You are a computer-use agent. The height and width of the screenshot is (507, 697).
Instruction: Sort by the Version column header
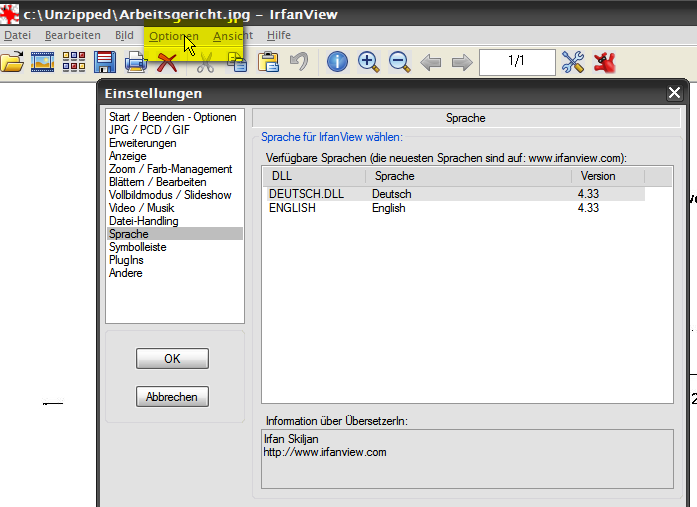click(607, 176)
